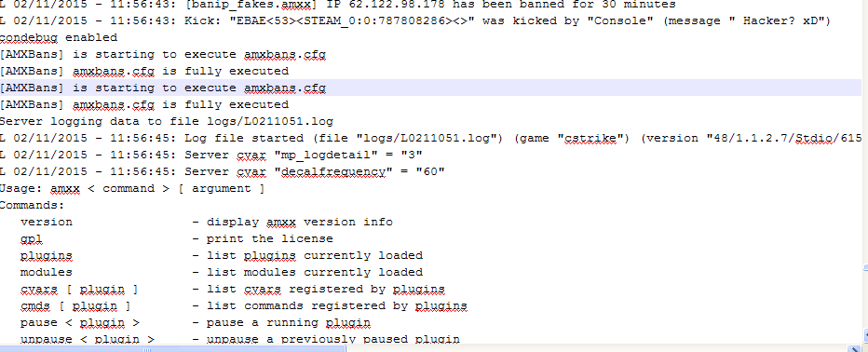
Task: Click the "gpl" command entry
Action: [32, 239]
